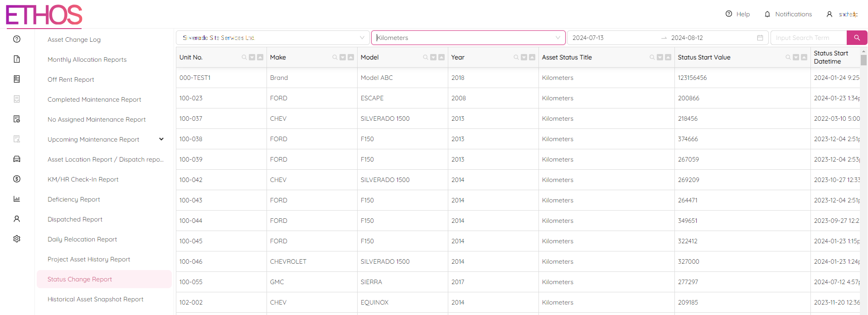The width and height of the screenshot is (868, 315).
Task: Click the magenta search button
Action: (857, 38)
